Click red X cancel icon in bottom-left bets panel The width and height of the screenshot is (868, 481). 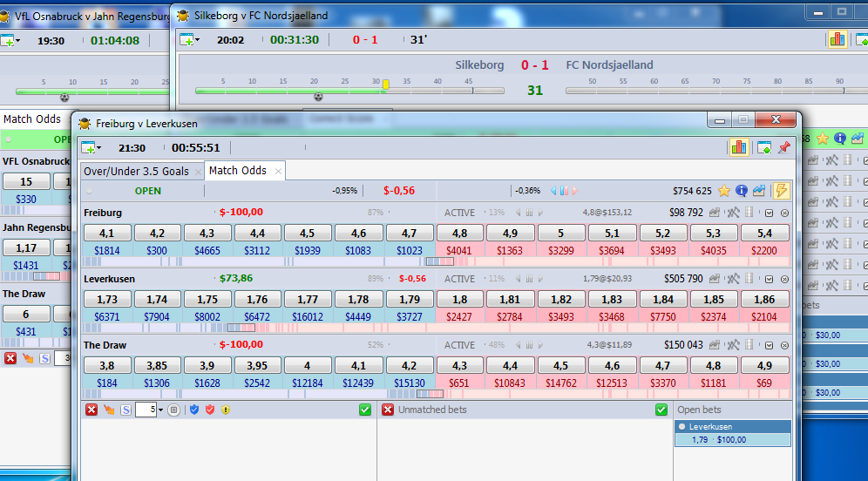point(92,410)
